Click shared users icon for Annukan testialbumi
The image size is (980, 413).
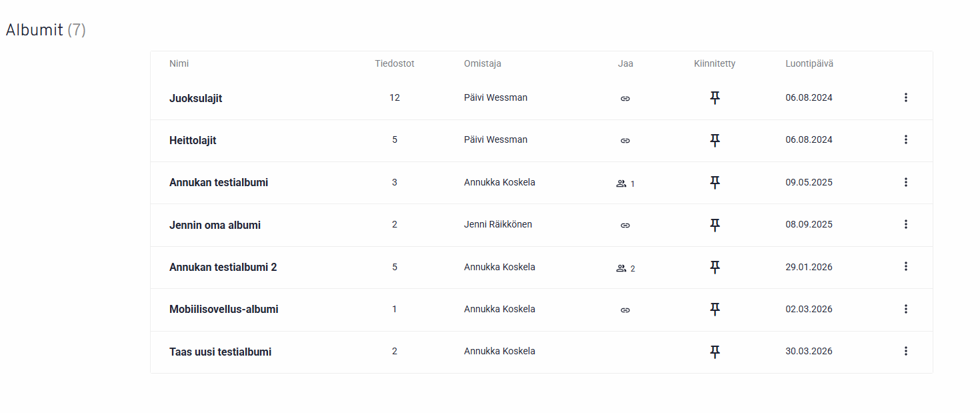pyautogui.click(x=621, y=183)
